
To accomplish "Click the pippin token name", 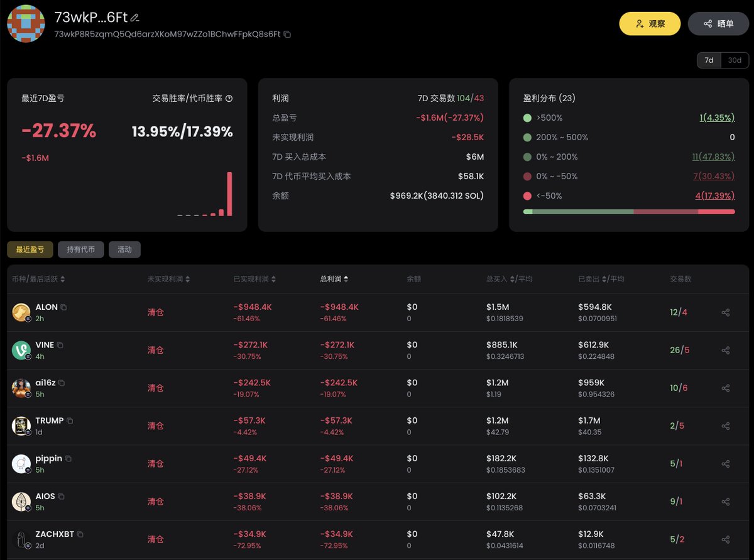I will point(49,459).
